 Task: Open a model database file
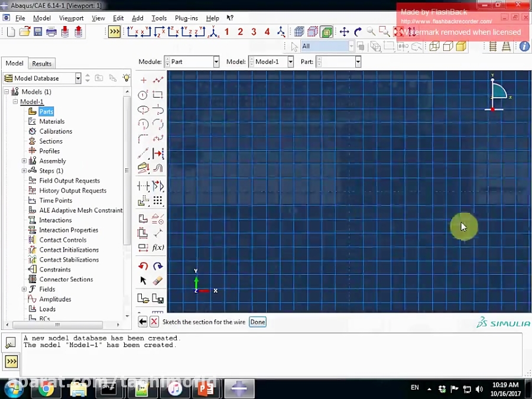tap(24, 32)
